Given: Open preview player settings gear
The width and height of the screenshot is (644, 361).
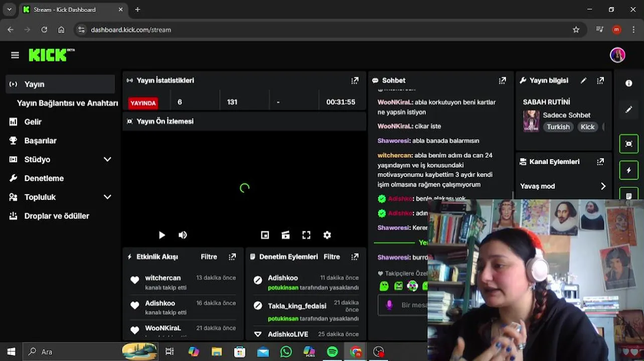Looking at the screenshot, I should pos(327,235).
